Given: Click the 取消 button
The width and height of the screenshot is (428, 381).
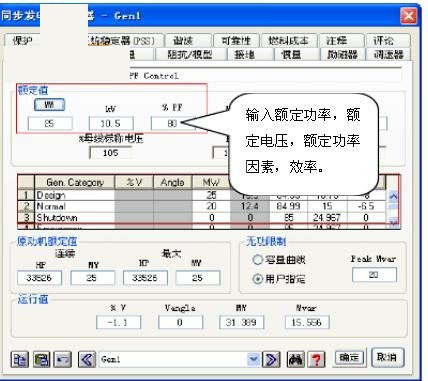Looking at the screenshot, I should pos(387,358).
